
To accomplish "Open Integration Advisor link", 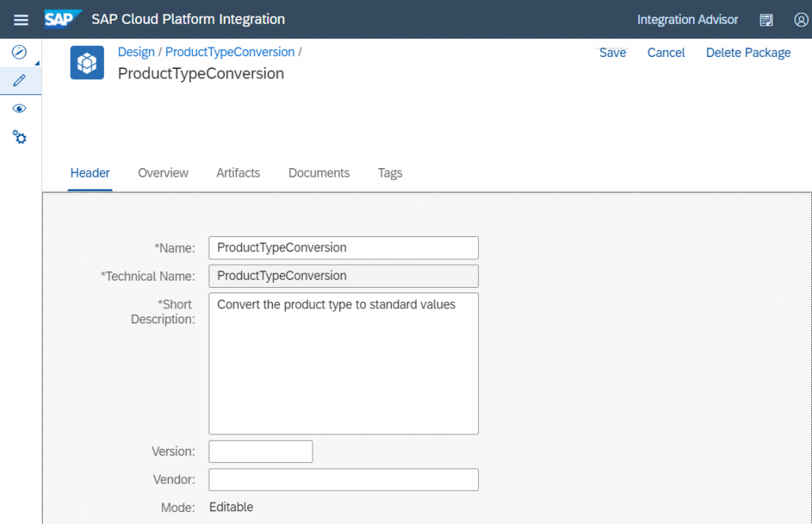I will (688, 20).
